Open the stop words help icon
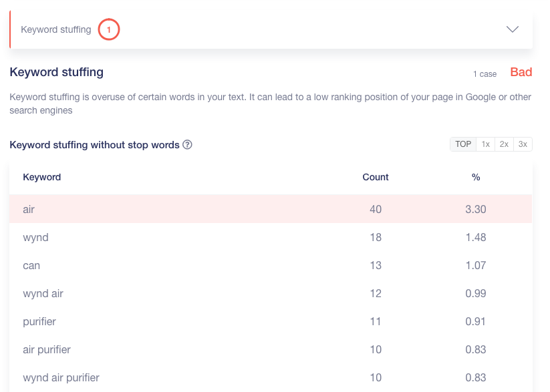The width and height of the screenshot is (550, 392). click(x=188, y=145)
